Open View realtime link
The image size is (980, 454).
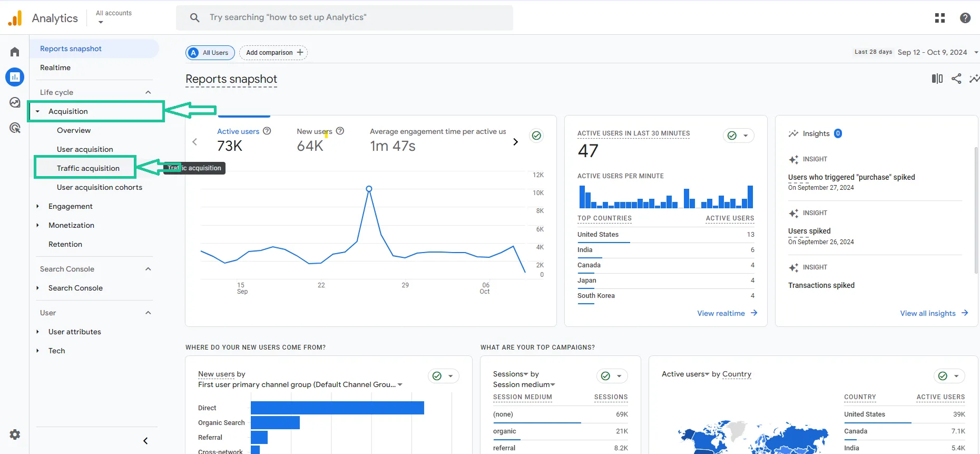click(727, 313)
